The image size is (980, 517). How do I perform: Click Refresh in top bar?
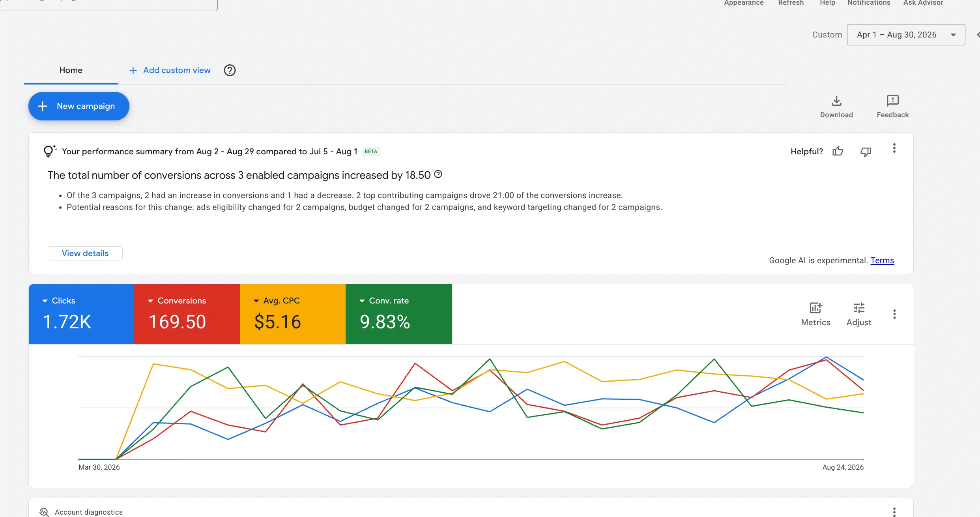pos(791,3)
